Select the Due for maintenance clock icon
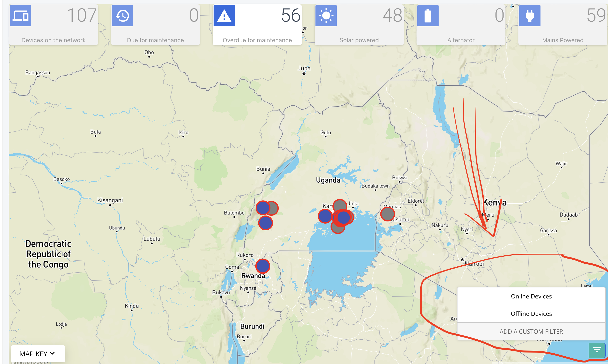This screenshot has width=608, height=364. [122, 16]
